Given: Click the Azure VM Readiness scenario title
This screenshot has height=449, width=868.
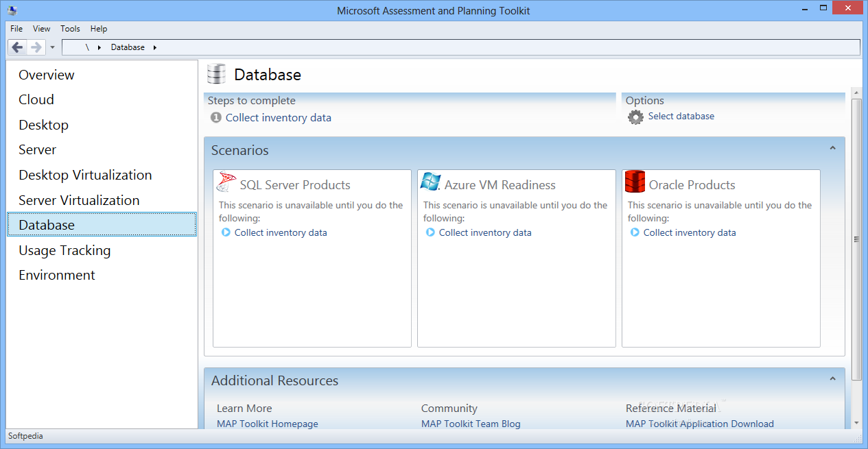Looking at the screenshot, I should coord(500,185).
